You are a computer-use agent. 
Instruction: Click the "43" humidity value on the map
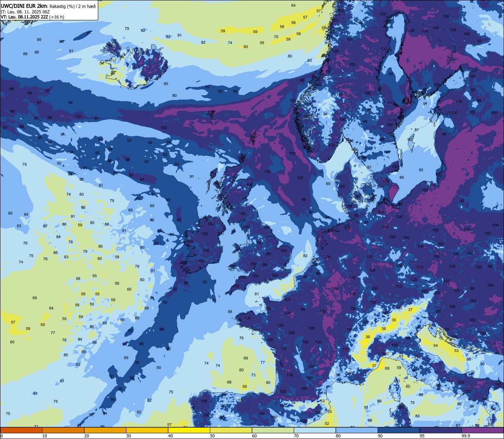tap(401, 356)
